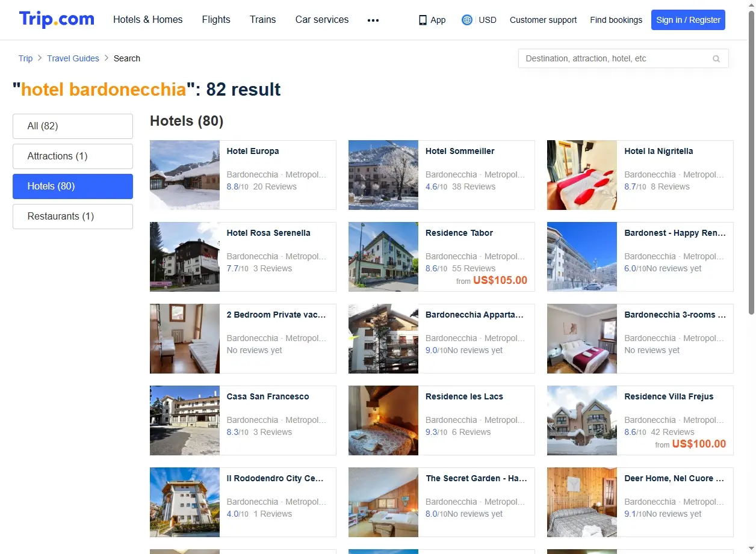The width and height of the screenshot is (756, 554).
Task: Click the Casa San Francesco title
Action: tap(268, 396)
